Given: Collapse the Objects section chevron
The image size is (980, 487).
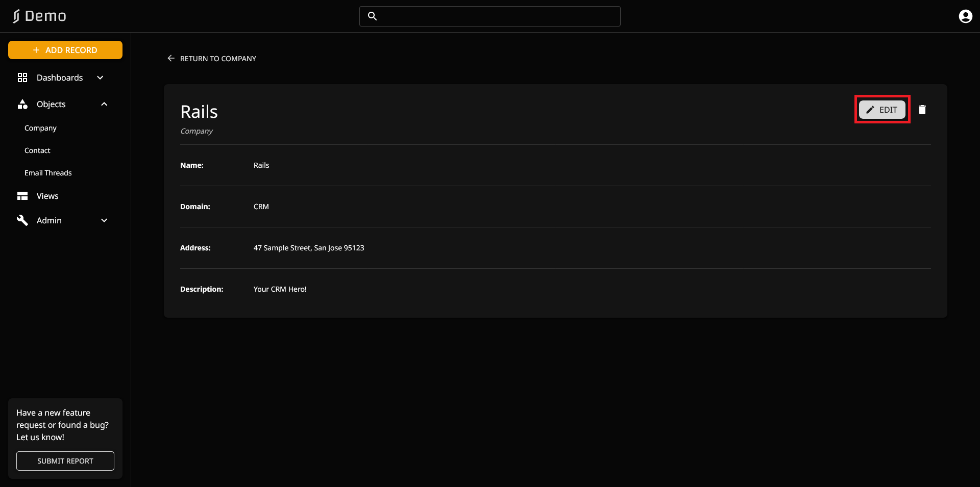Looking at the screenshot, I should coord(104,104).
